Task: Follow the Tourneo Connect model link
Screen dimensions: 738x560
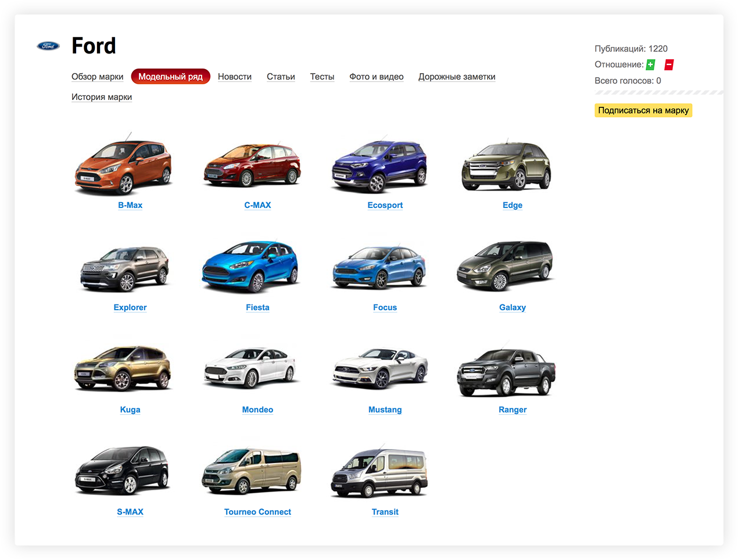Action: point(257,512)
